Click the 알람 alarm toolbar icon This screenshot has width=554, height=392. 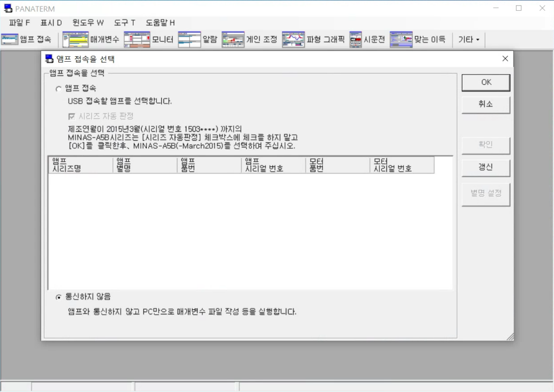189,39
